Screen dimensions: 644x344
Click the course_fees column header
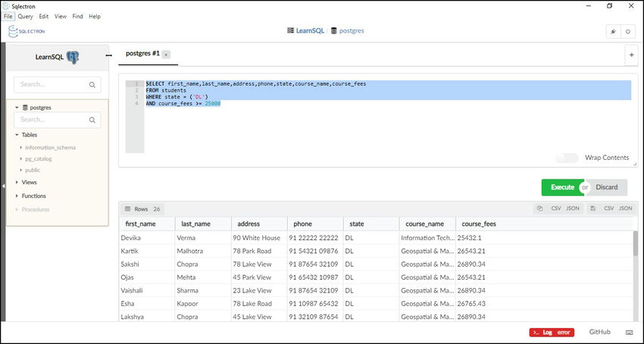pos(483,224)
